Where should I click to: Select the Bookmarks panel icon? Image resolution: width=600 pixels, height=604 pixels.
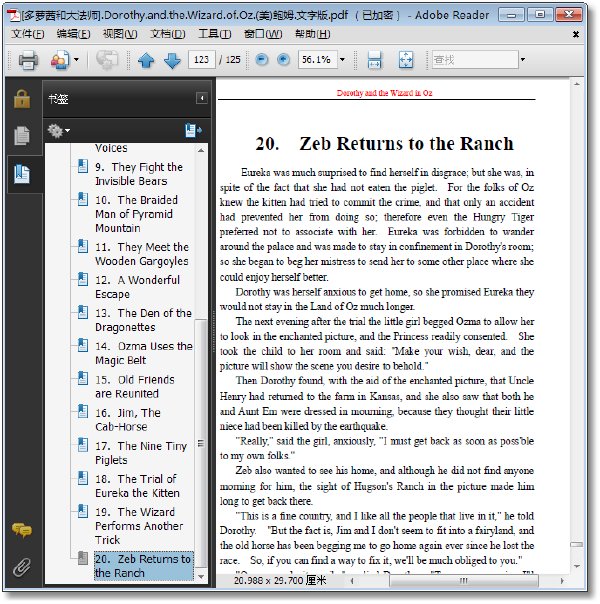(22, 174)
